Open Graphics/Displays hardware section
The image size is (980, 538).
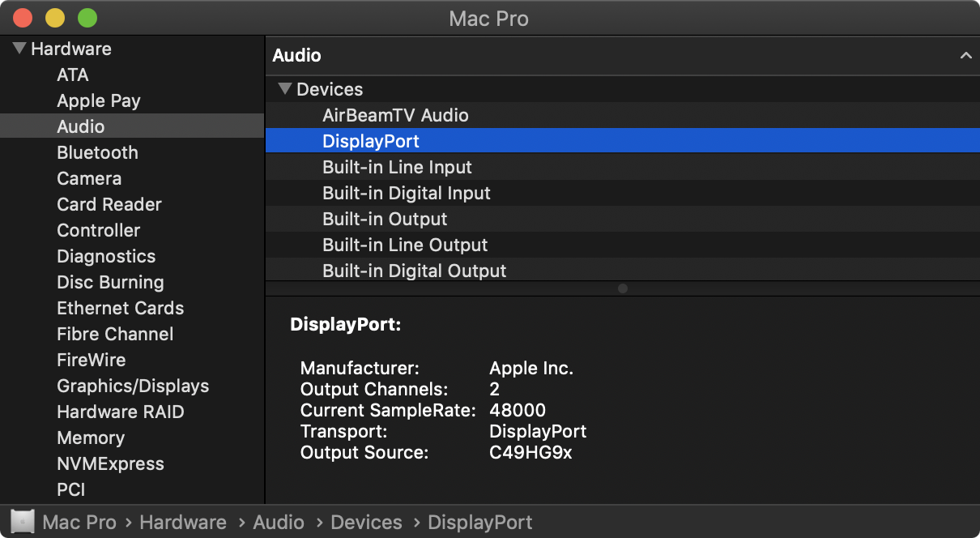pyautogui.click(x=133, y=386)
